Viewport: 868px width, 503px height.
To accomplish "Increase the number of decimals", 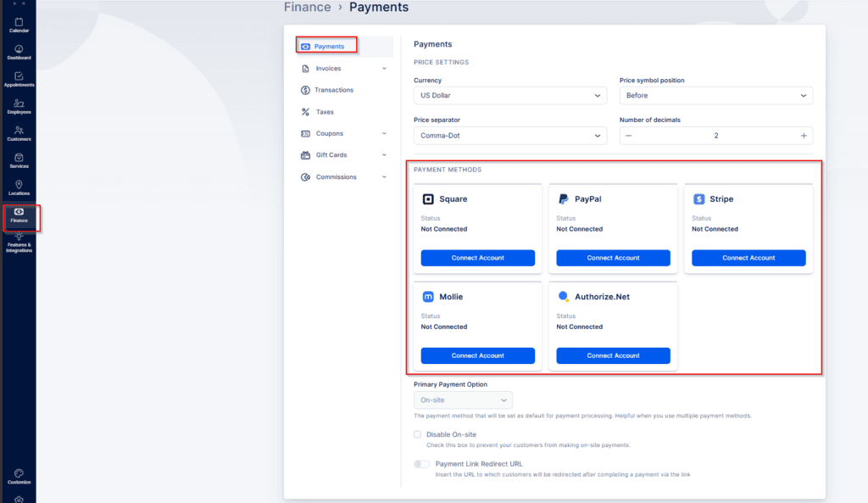I will click(x=804, y=136).
